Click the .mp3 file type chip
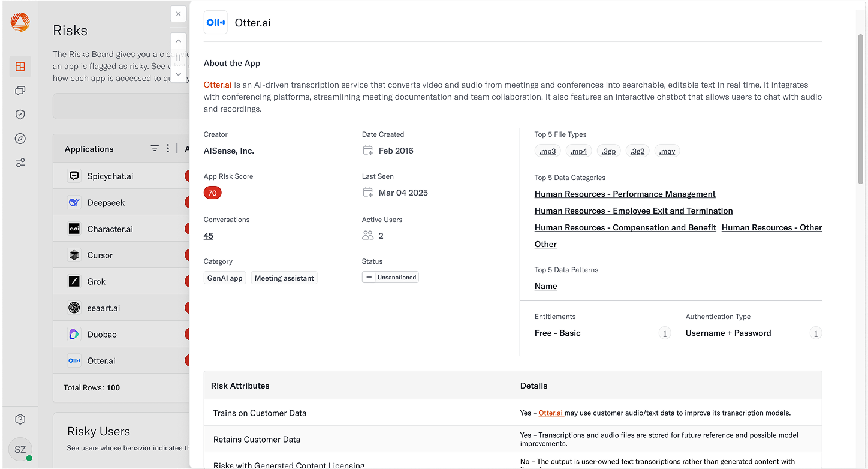This screenshot has height=469, width=868. 548,151
